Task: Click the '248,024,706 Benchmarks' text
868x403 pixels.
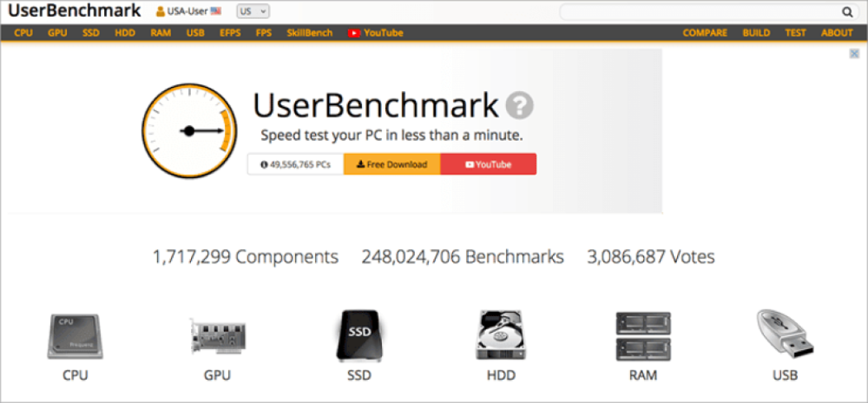Action: tap(463, 257)
